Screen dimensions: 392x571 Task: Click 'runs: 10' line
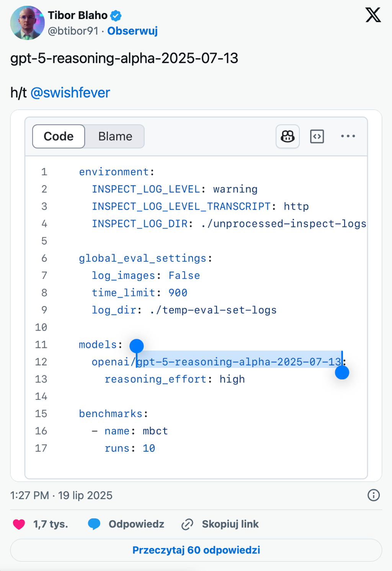tap(130, 448)
